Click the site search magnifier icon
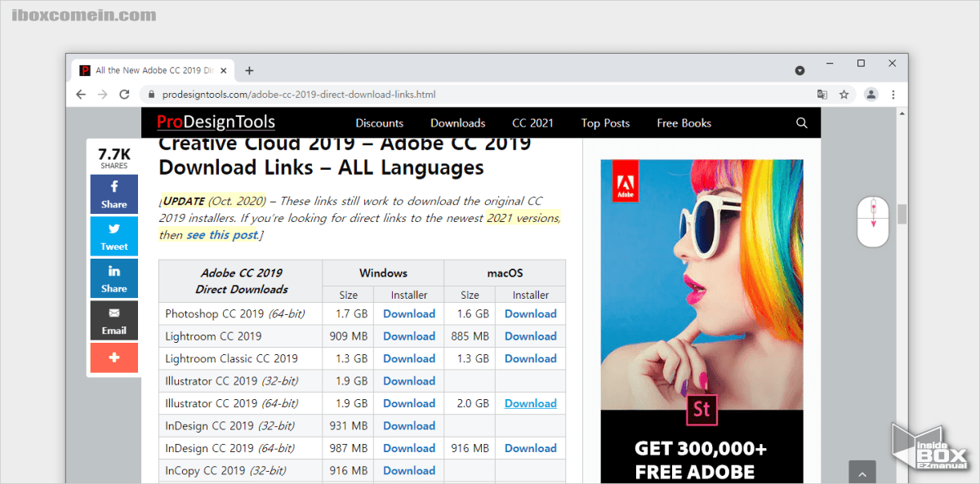Screen dimensions: 980x484 tap(801, 123)
